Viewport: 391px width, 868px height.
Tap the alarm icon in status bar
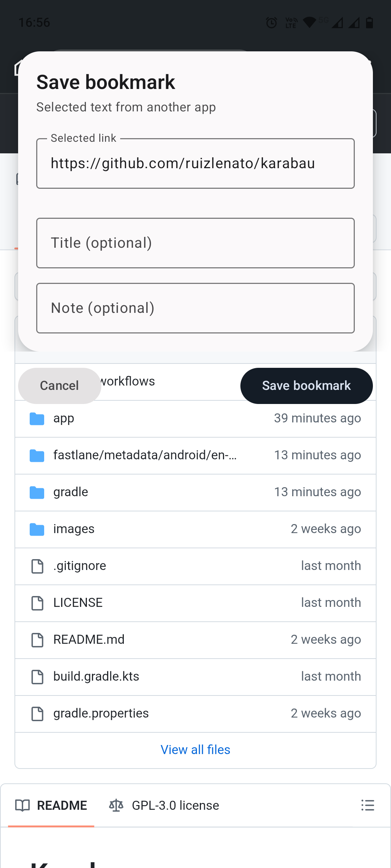(272, 23)
